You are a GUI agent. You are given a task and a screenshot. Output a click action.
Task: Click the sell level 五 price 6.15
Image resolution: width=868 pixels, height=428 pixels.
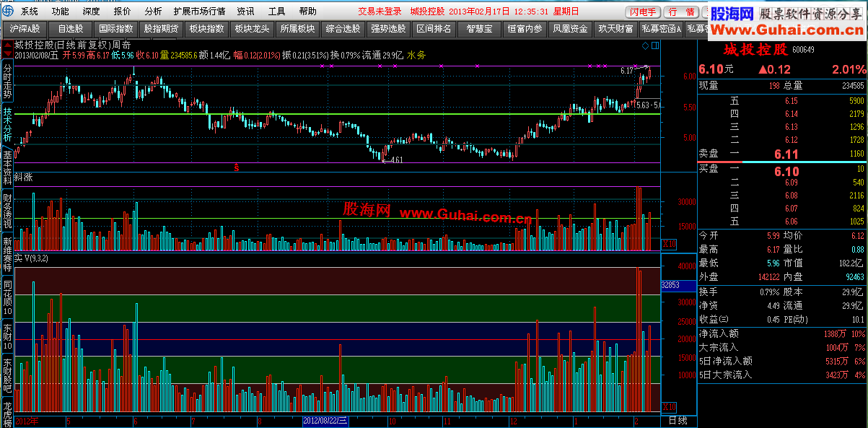point(792,101)
